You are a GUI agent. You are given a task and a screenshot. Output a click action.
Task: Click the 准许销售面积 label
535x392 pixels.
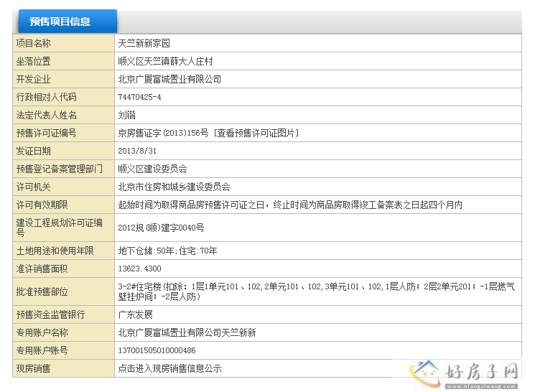click(42, 269)
